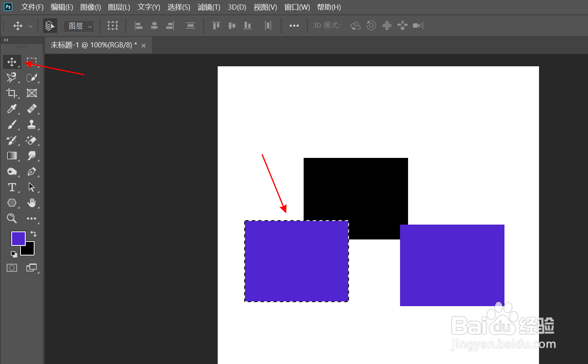This screenshot has height=364, width=588.
Task: Select the Healing Brush tool
Action: pos(32,109)
